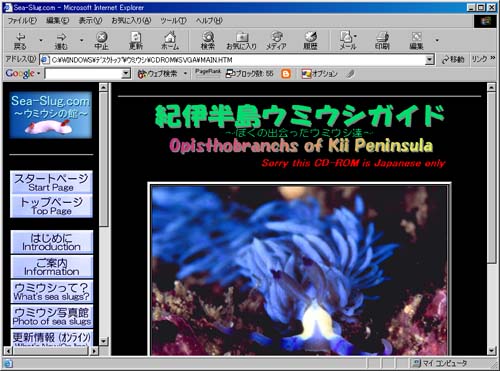Click the left frame scroll-up arrow

(104, 87)
